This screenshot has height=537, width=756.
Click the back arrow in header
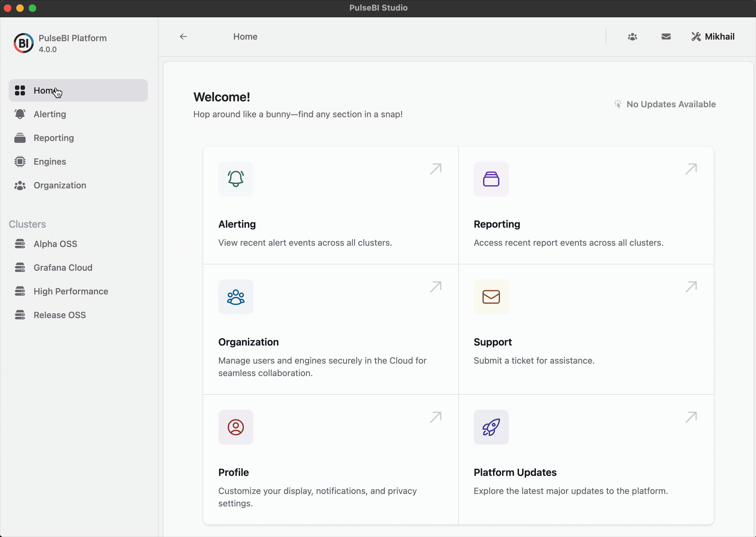point(183,36)
